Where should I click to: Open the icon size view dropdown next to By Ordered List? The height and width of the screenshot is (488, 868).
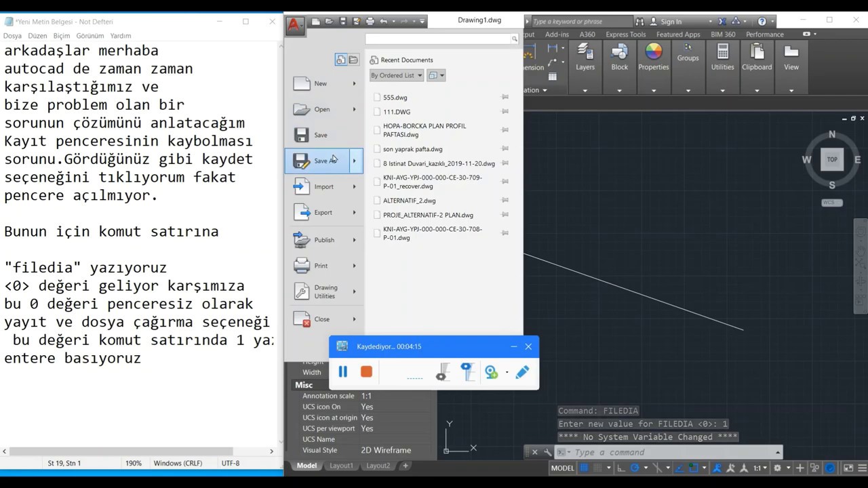436,75
